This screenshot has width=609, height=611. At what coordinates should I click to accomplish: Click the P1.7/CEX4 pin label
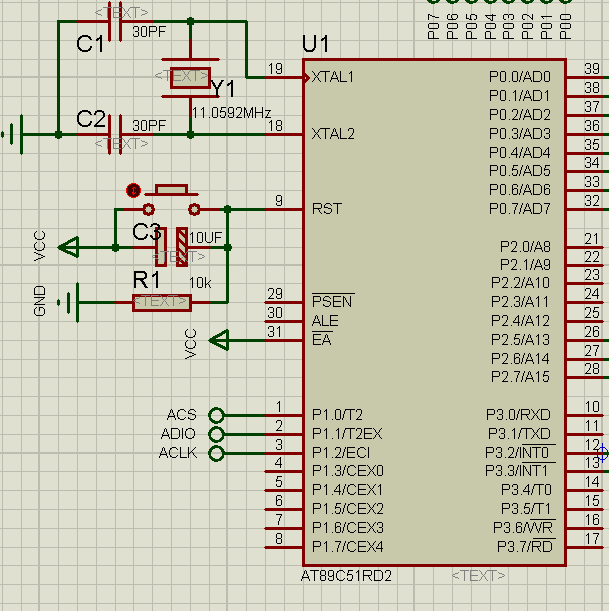point(348,547)
